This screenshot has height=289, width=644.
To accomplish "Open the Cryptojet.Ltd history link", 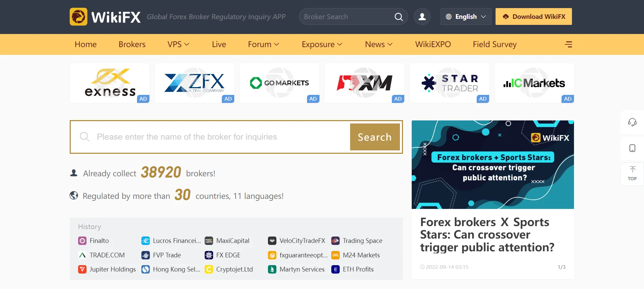I will coord(234,269).
